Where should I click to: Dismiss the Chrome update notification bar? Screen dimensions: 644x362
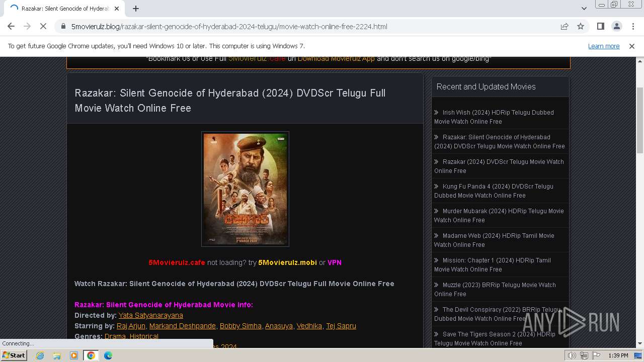click(x=632, y=46)
